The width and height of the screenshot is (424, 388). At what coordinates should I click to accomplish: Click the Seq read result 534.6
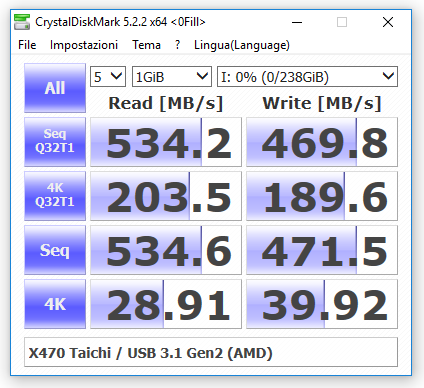[166, 250]
